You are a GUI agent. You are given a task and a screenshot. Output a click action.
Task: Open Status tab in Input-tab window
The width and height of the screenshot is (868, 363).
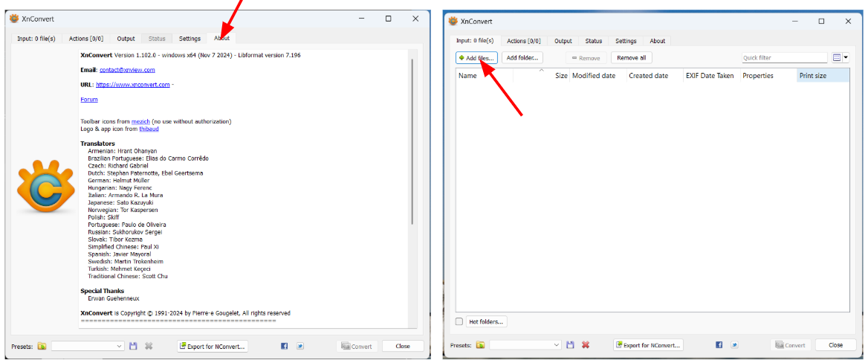[x=594, y=41]
